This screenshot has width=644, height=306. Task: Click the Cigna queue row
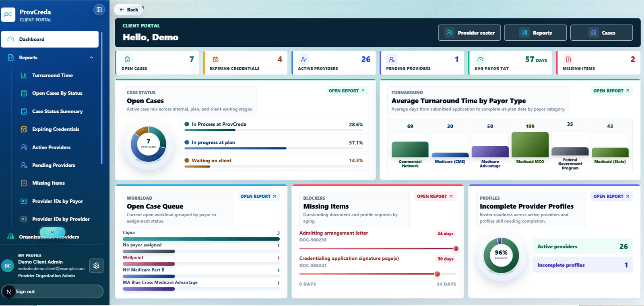[x=201, y=236]
